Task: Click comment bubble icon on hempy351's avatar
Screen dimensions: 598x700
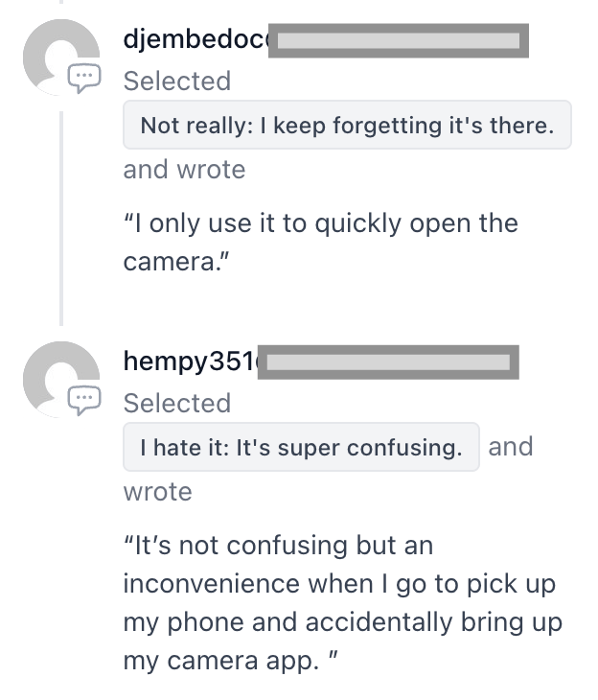Action: [x=84, y=401]
